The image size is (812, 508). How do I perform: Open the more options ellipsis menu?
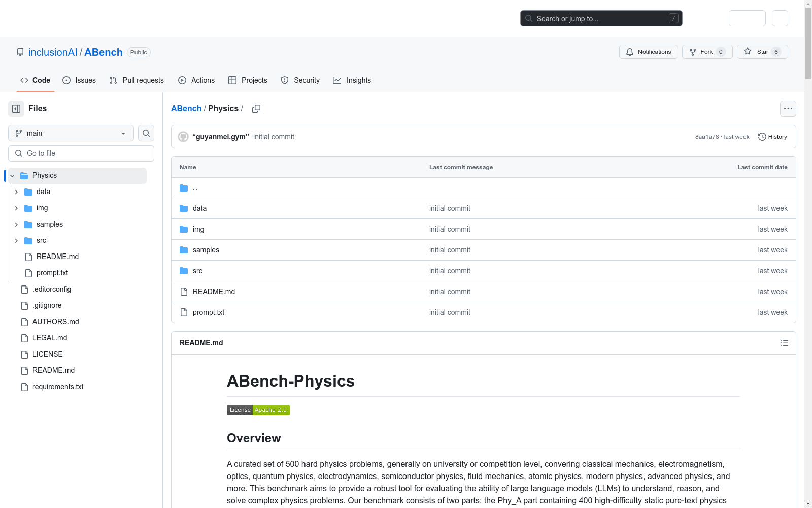pos(788,109)
